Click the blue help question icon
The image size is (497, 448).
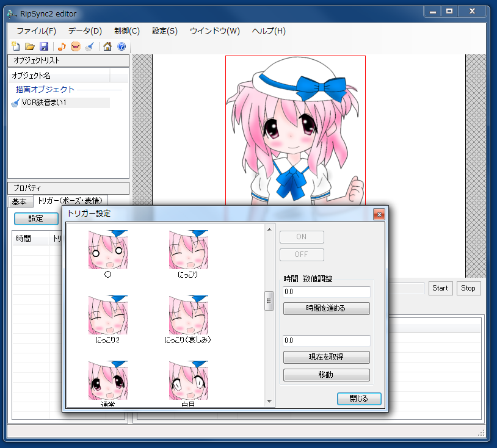click(122, 46)
